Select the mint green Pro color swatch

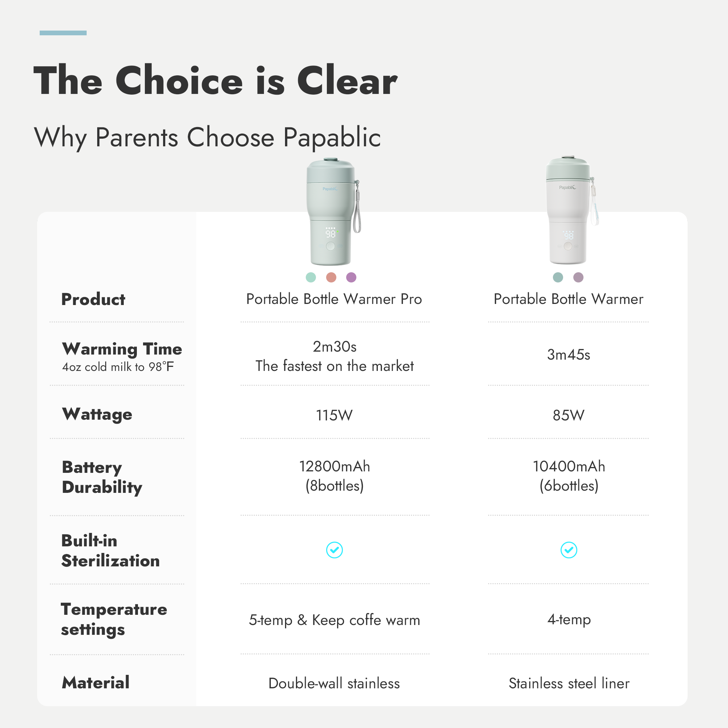311,277
